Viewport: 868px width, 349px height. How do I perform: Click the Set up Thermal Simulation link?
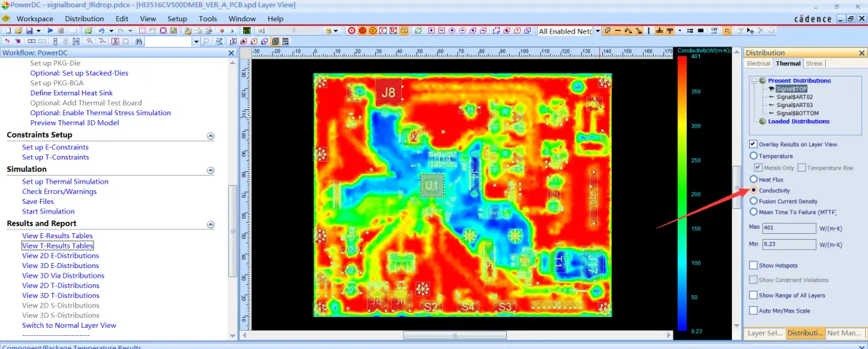[66, 181]
